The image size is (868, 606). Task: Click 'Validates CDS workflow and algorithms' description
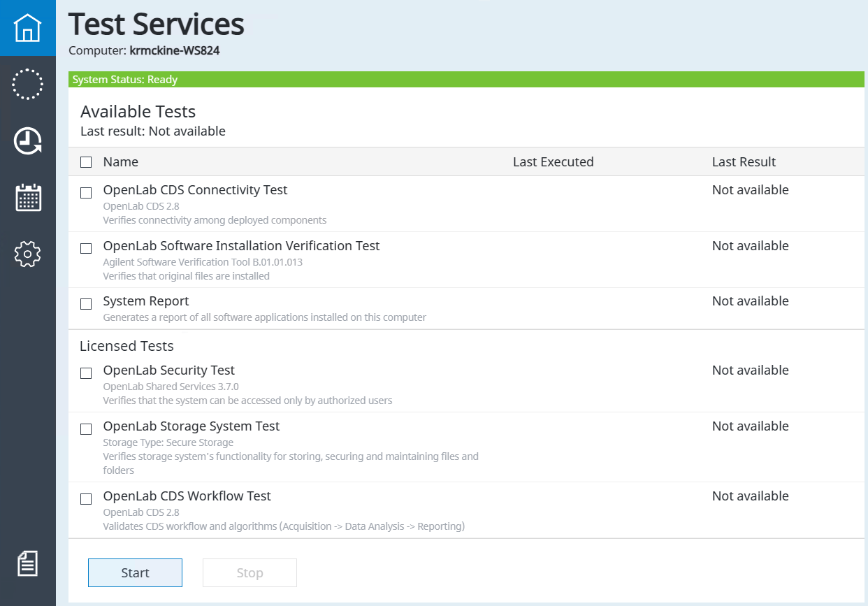(284, 526)
